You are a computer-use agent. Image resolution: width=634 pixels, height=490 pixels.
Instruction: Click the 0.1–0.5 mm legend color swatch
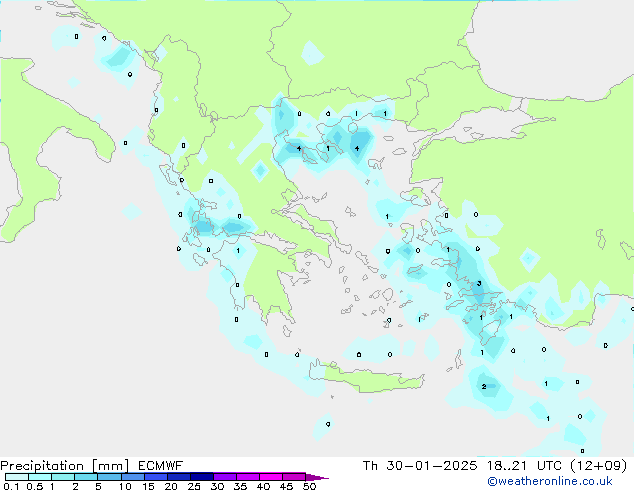pyautogui.click(x=17, y=477)
